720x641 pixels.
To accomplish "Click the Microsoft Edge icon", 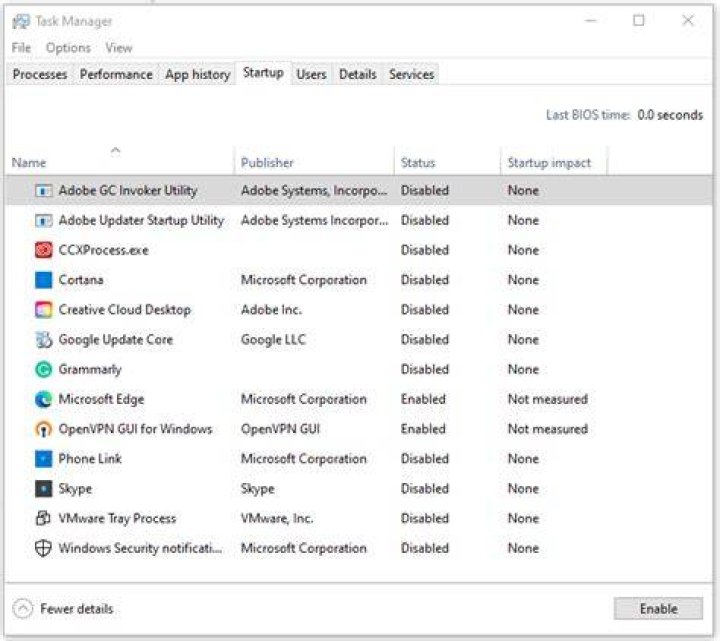I will tap(44, 399).
